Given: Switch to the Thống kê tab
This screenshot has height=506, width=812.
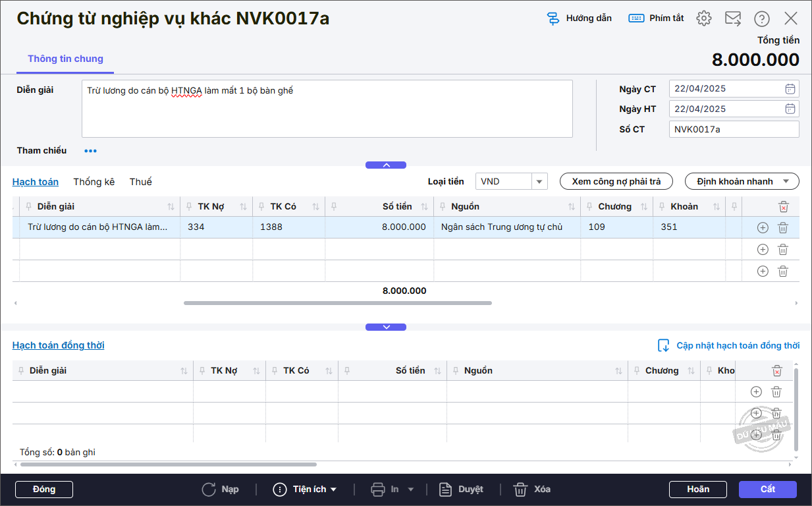Looking at the screenshot, I should coord(94,182).
